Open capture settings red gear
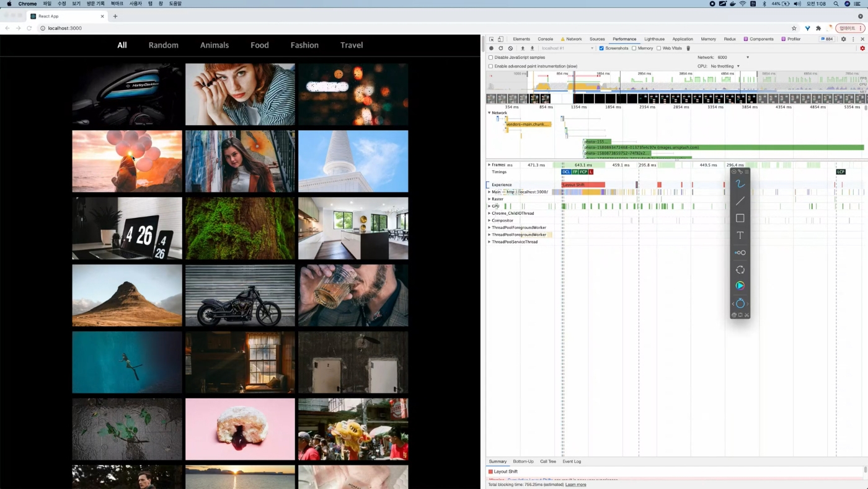Viewport: 868px width, 489px height. click(x=862, y=48)
